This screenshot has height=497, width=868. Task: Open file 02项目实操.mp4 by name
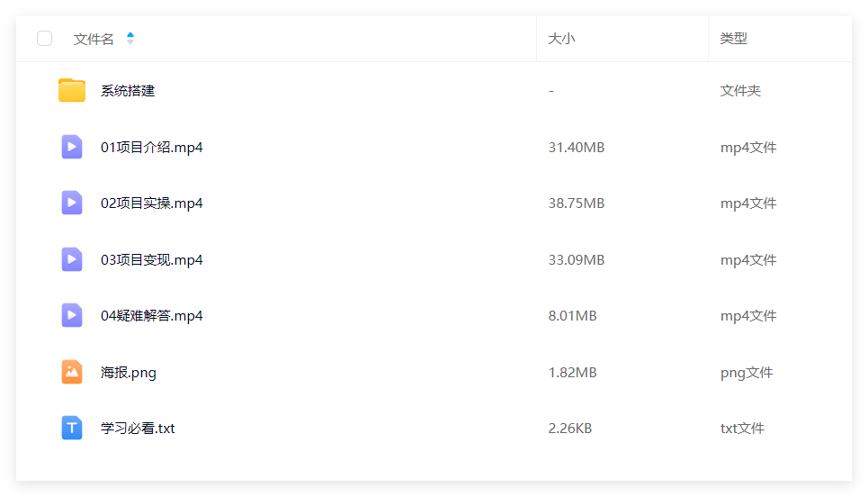152,203
